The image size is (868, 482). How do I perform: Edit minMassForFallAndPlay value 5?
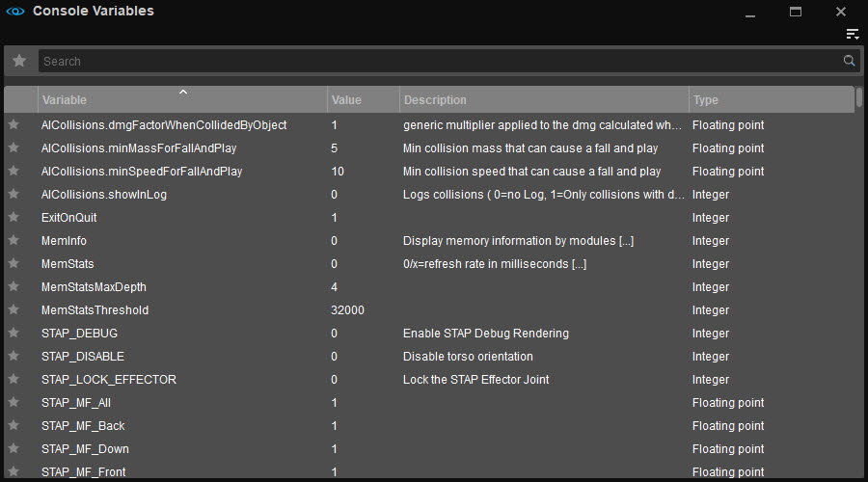click(335, 148)
